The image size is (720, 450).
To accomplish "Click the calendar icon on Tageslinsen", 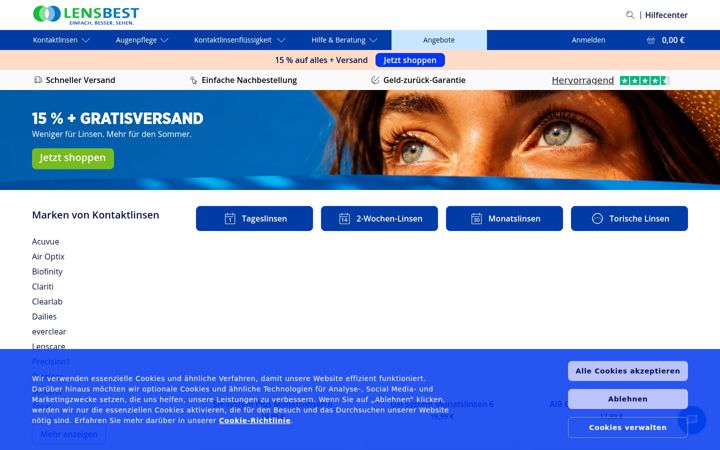I will (230, 219).
